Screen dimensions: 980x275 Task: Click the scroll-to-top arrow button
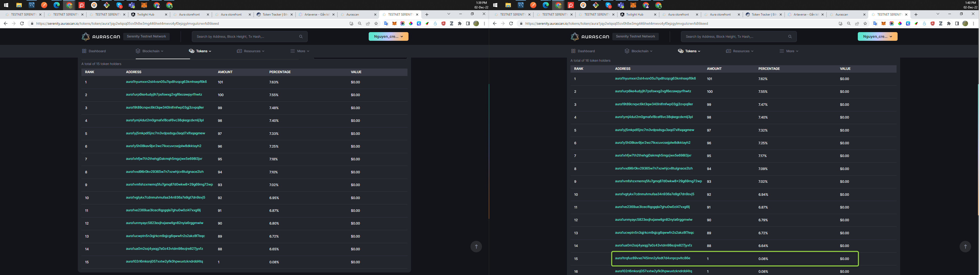(x=476, y=246)
